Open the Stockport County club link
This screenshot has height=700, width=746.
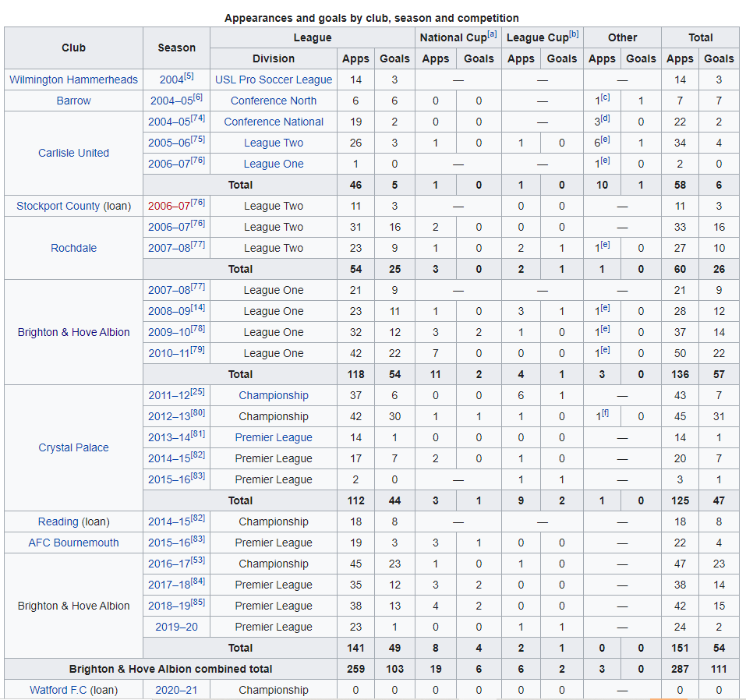coord(58,206)
